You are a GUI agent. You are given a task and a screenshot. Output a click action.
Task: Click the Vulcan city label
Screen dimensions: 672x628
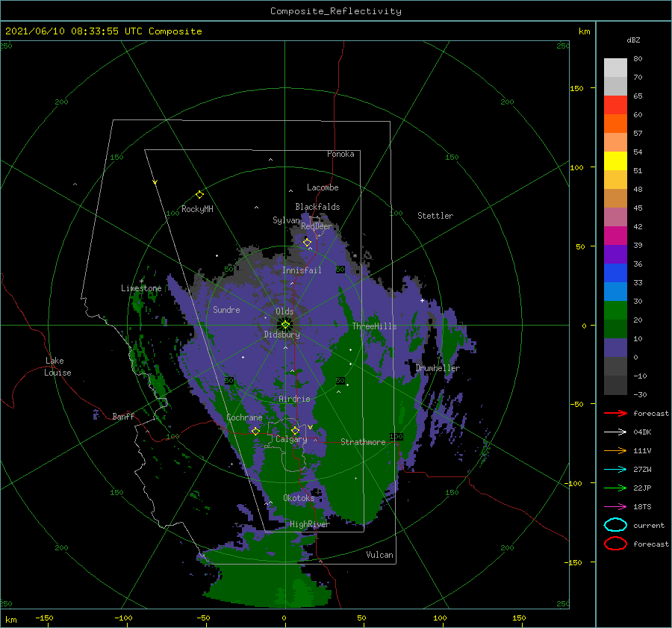(380, 555)
